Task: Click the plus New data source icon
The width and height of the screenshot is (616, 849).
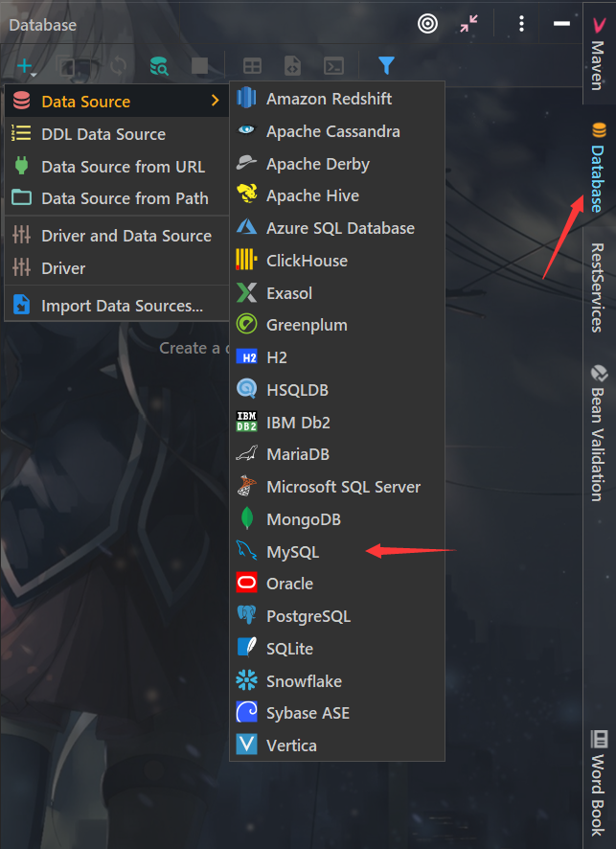Action: [25, 67]
